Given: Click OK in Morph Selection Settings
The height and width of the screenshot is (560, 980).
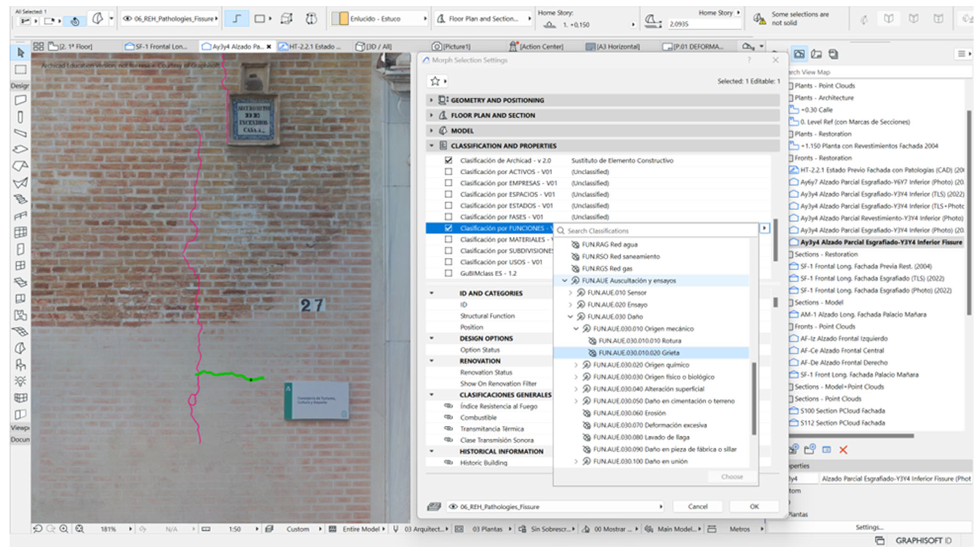Looking at the screenshot, I should point(754,507).
